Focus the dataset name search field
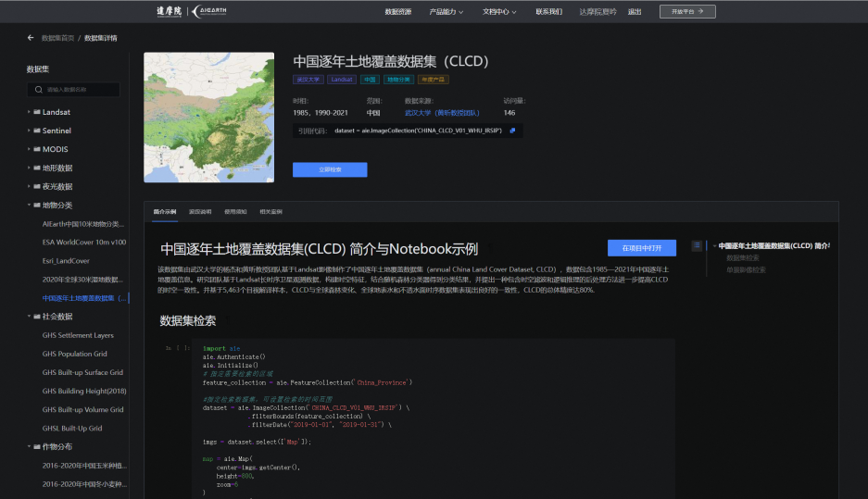Screen dimensions: 868x499 (x=73, y=90)
